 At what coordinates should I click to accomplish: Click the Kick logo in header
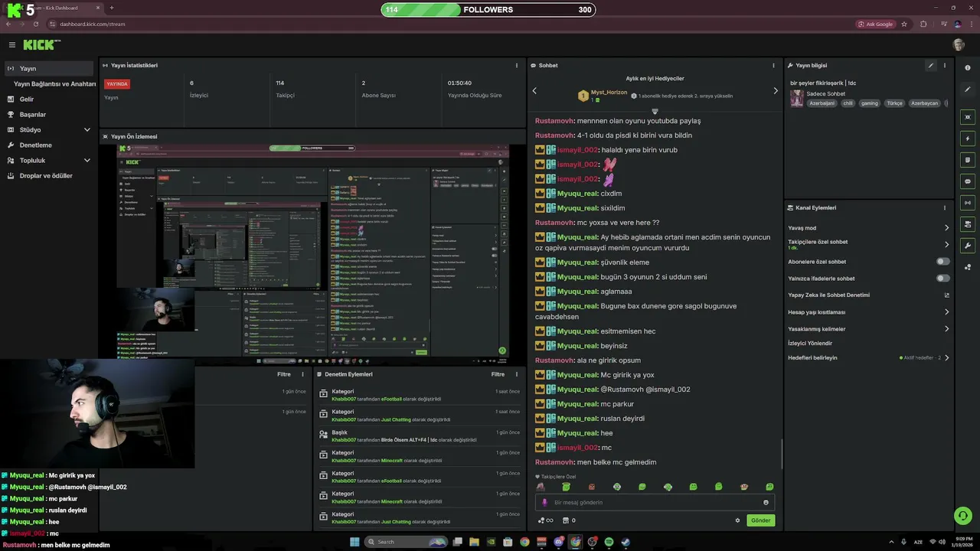click(x=39, y=45)
